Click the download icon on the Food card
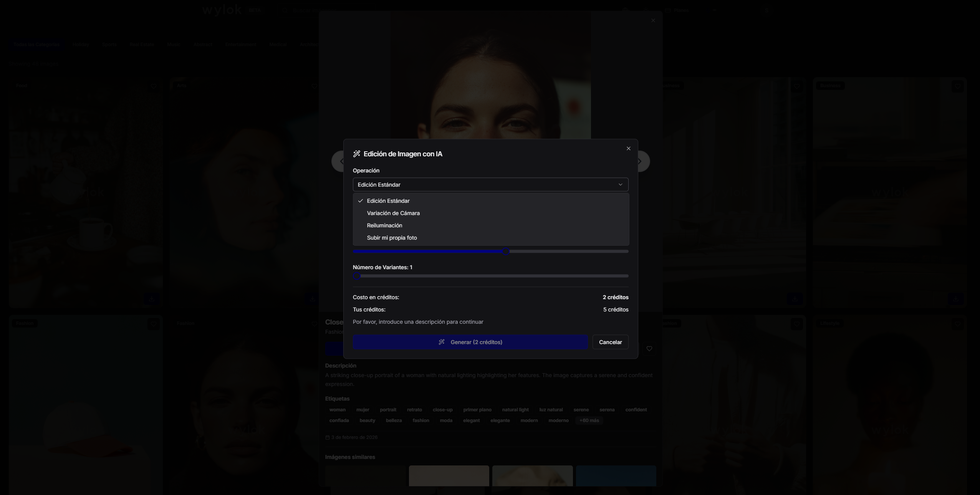 pos(152,299)
